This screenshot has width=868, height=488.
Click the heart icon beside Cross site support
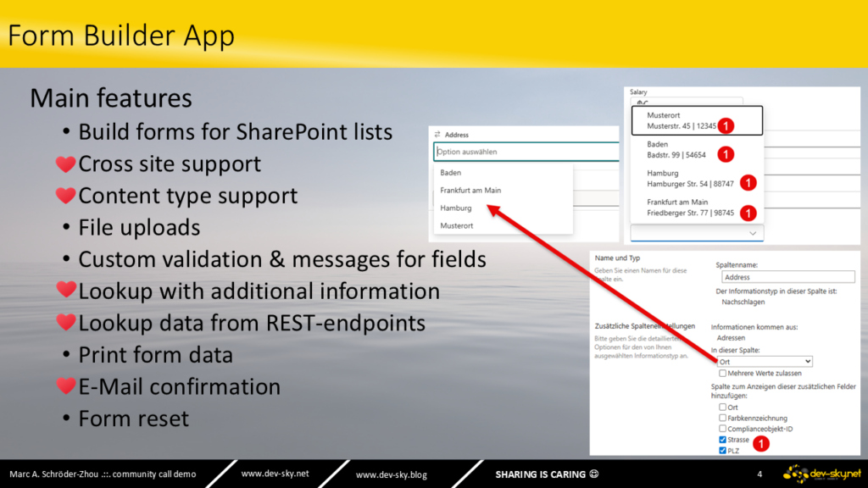coord(65,164)
